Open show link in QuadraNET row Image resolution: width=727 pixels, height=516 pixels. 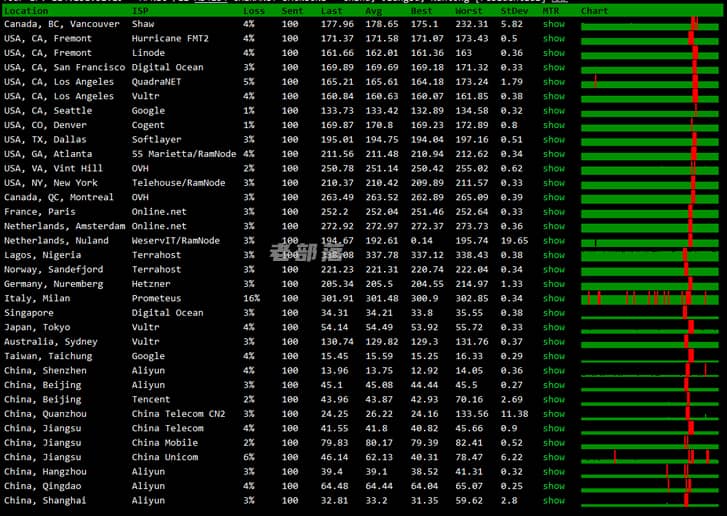(x=554, y=82)
